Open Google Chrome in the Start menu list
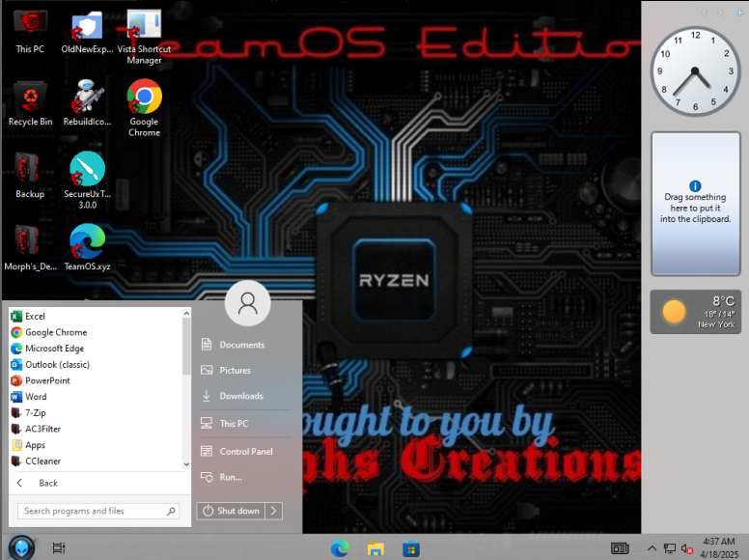749x560 pixels. 96,332
